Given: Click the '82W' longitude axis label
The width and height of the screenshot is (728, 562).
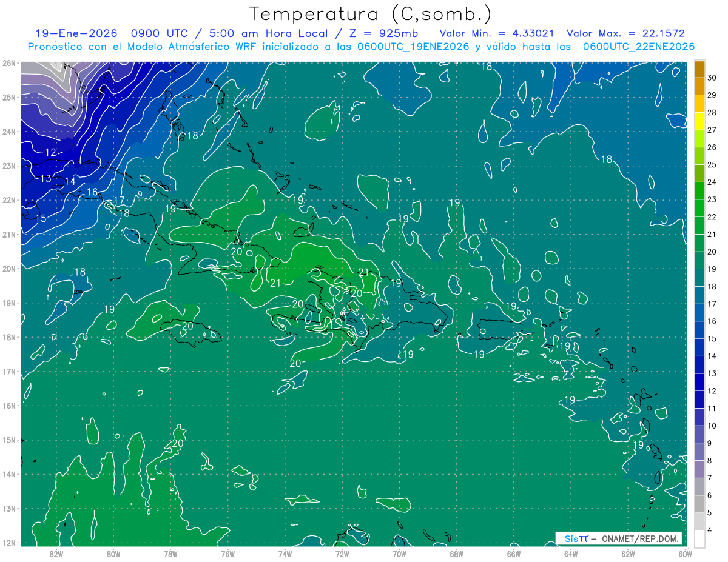Looking at the screenshot, I should pos(56,554).
